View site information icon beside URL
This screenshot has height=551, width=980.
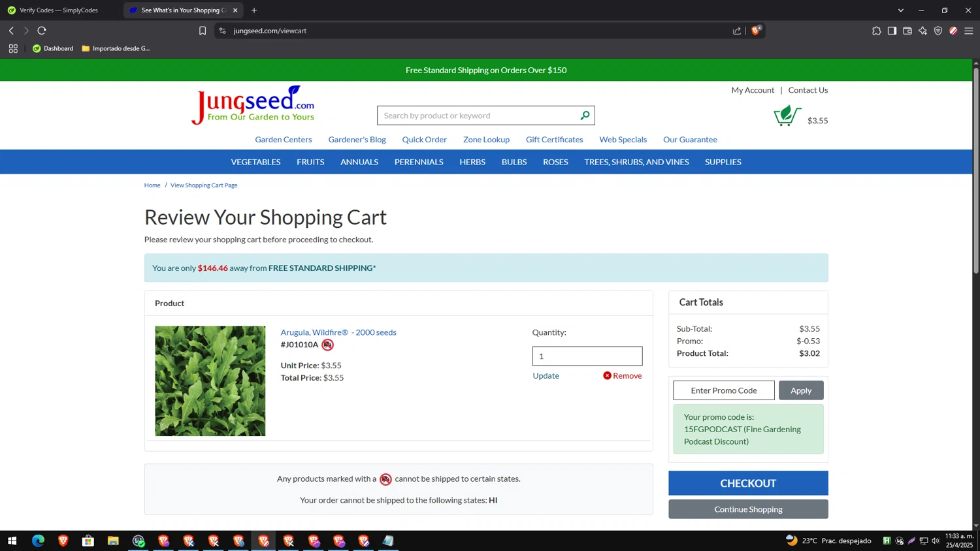(x=223, y=31)
